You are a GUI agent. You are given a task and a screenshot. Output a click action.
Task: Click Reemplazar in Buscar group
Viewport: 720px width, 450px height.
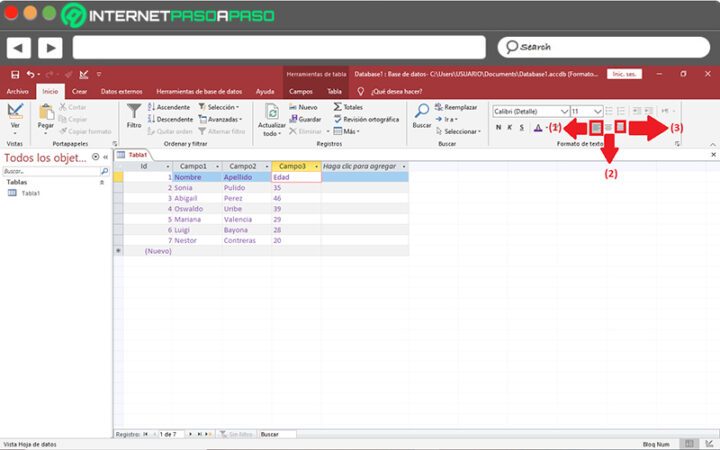tap(456, 107)
